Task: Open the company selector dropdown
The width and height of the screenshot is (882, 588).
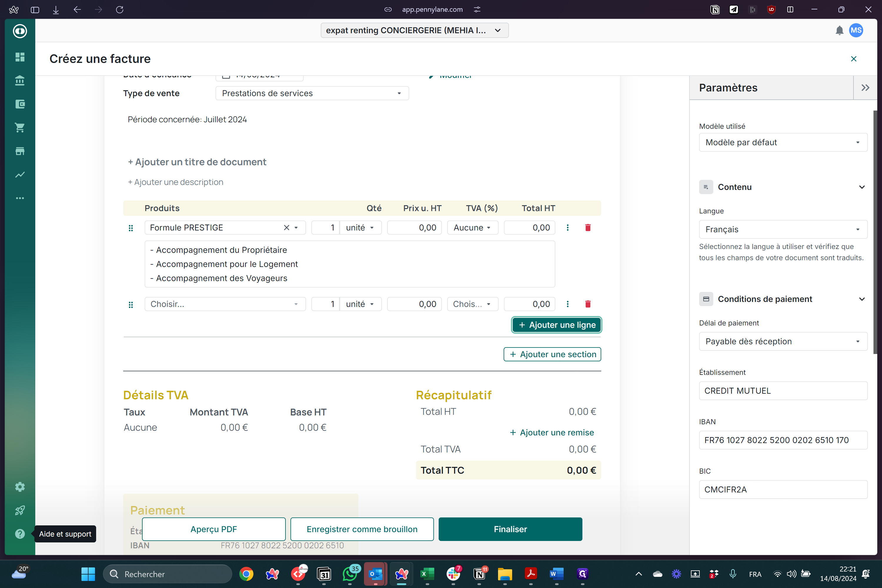Action: (x=414, y=30)
